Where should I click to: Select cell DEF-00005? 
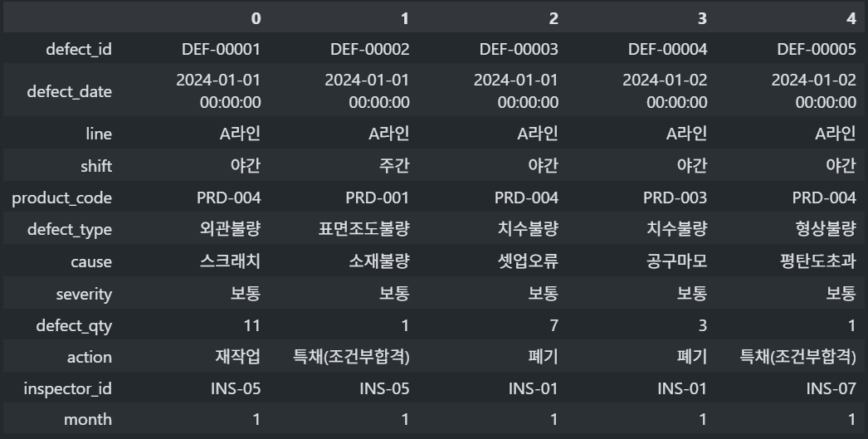816,49
